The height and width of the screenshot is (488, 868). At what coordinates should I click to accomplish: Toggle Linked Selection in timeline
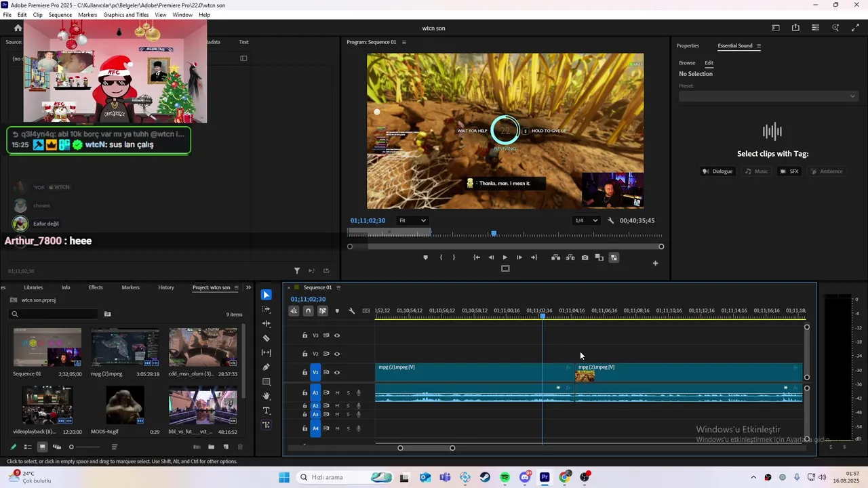pos(323,311)
